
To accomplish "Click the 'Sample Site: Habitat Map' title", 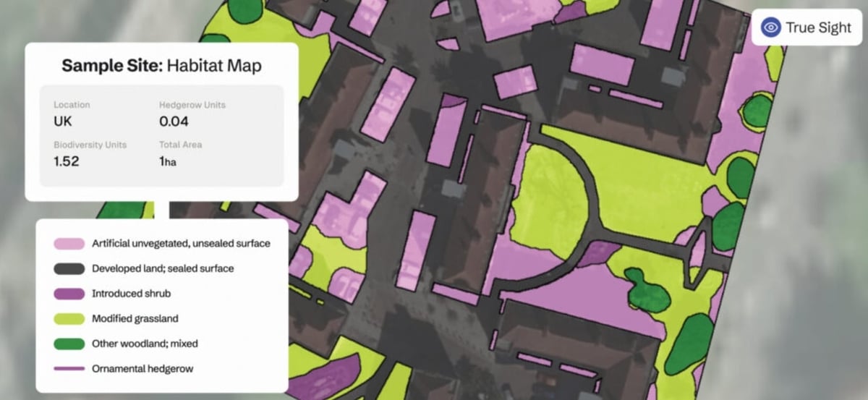I will coord(161,66).
